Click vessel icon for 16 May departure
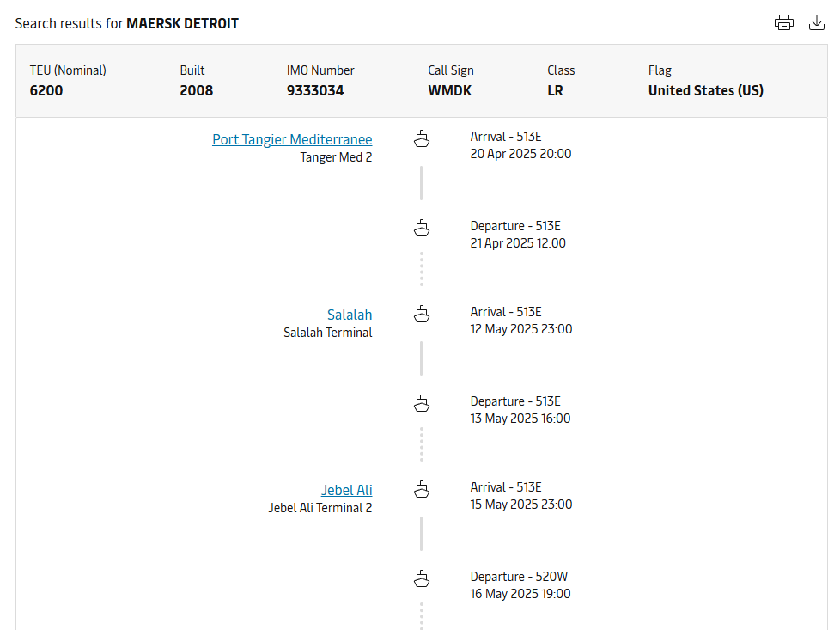 (x=421, y=578)
